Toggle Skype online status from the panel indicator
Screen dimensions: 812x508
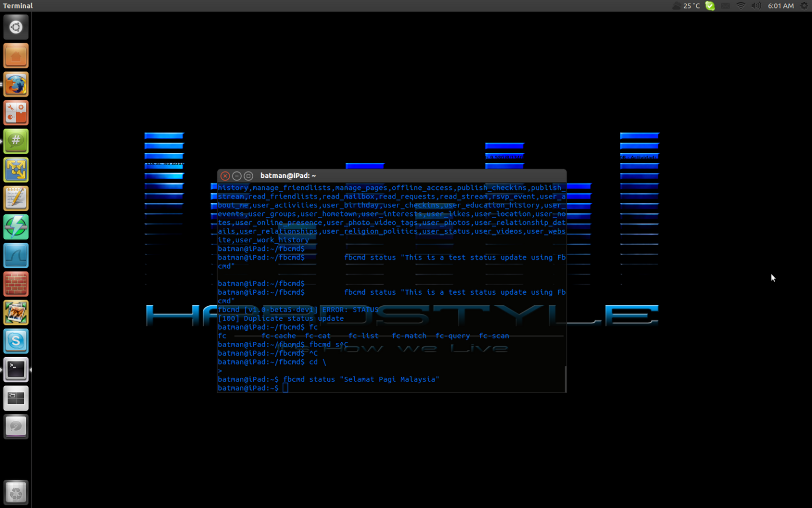point(709,6)
